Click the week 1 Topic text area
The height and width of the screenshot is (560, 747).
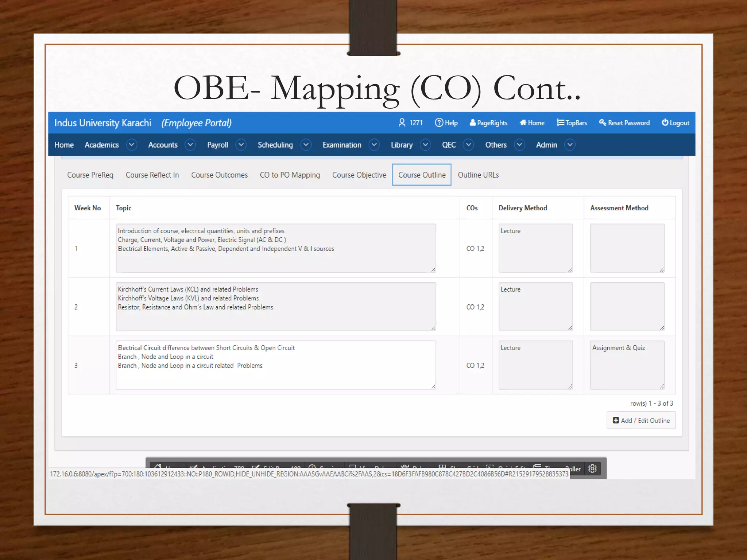click(x=276, y=248)
